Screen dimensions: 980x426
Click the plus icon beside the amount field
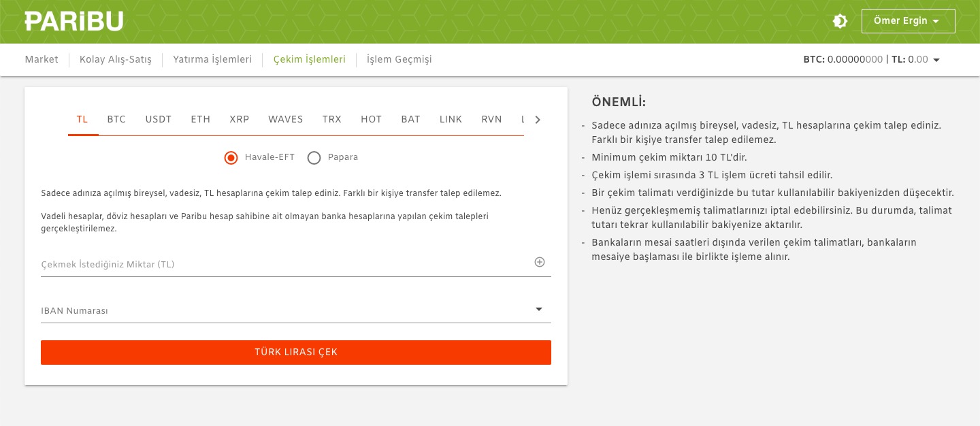pyautogui.click(x=539, y=263)
